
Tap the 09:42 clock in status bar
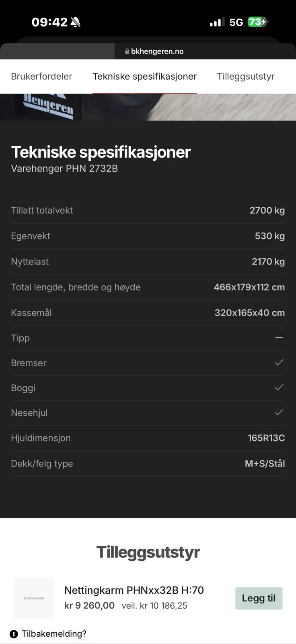click(49, 22)
